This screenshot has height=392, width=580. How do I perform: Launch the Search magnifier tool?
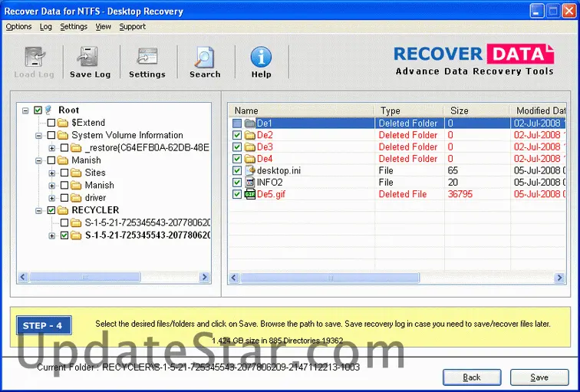[205, 57]
